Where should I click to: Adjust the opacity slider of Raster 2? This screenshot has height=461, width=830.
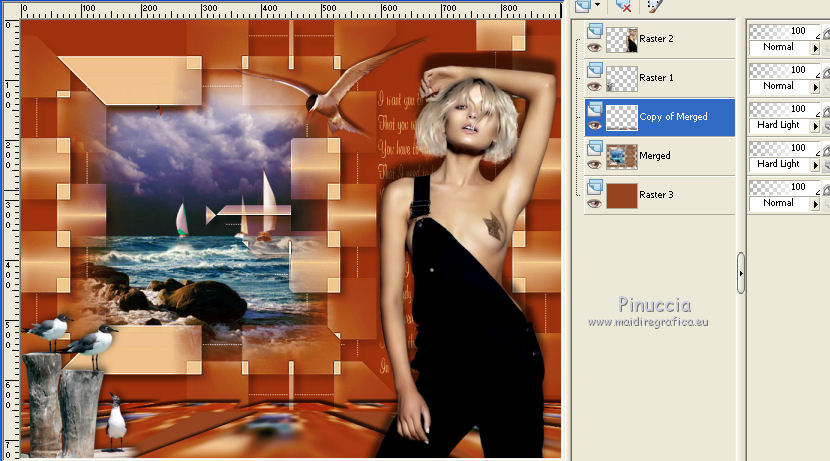(x=784, y=31)
